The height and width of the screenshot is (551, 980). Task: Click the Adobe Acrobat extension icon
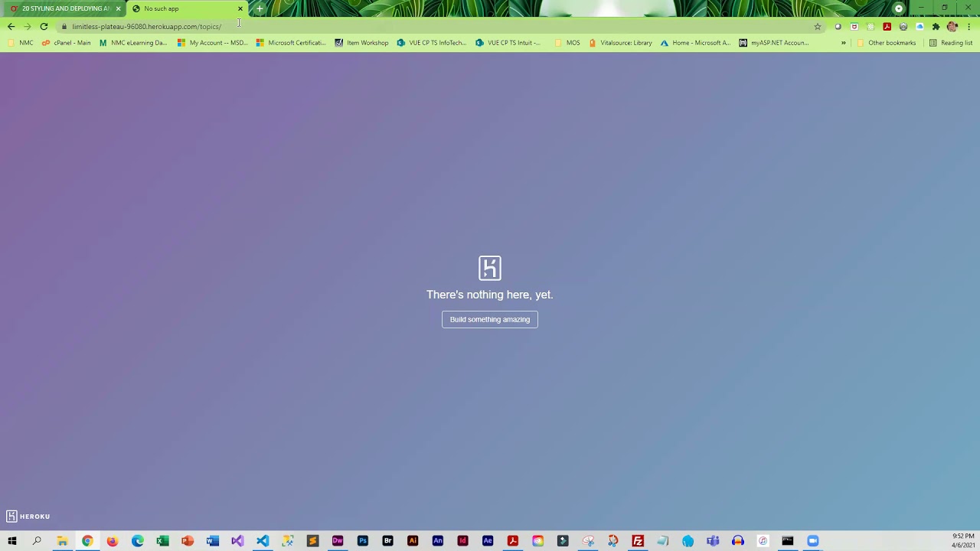pos(887,26)
